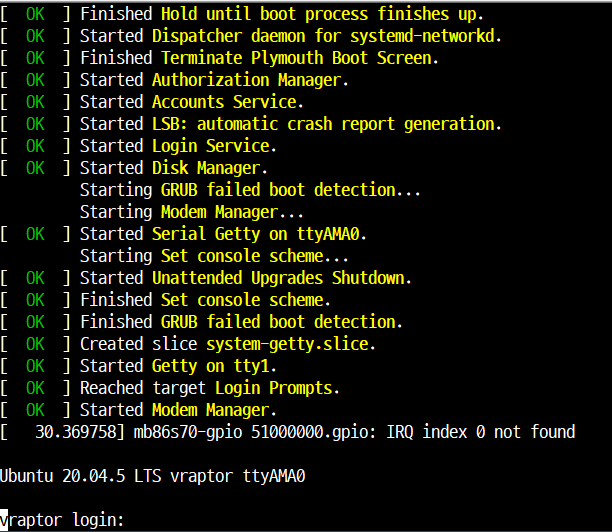
Task: Click 'Started Login Service' text
Action: [178, 146]
